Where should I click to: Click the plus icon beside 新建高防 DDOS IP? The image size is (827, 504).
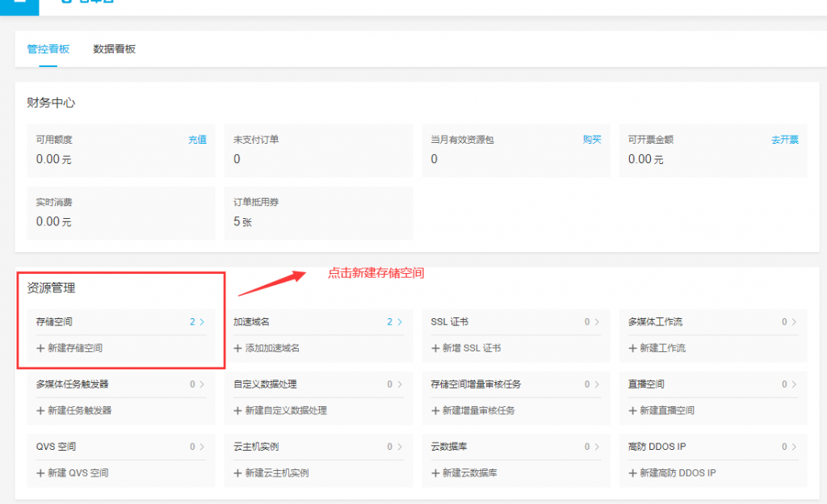[x=632, y=472]
